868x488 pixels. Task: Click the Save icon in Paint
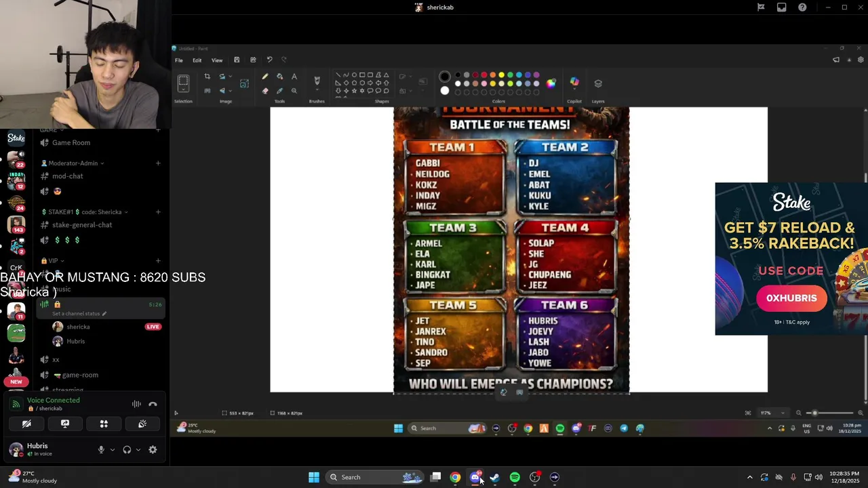(x=236, y=60)
